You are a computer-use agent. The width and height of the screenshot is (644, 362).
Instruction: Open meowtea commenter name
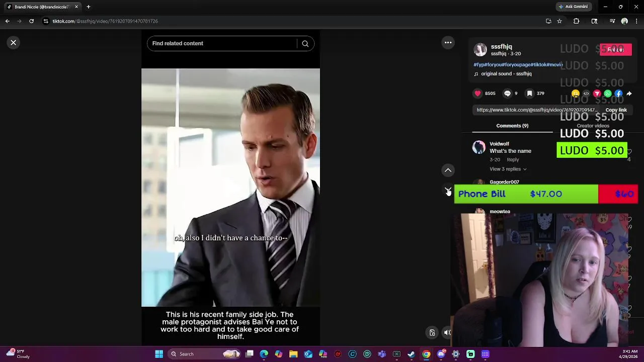point(500,212)
